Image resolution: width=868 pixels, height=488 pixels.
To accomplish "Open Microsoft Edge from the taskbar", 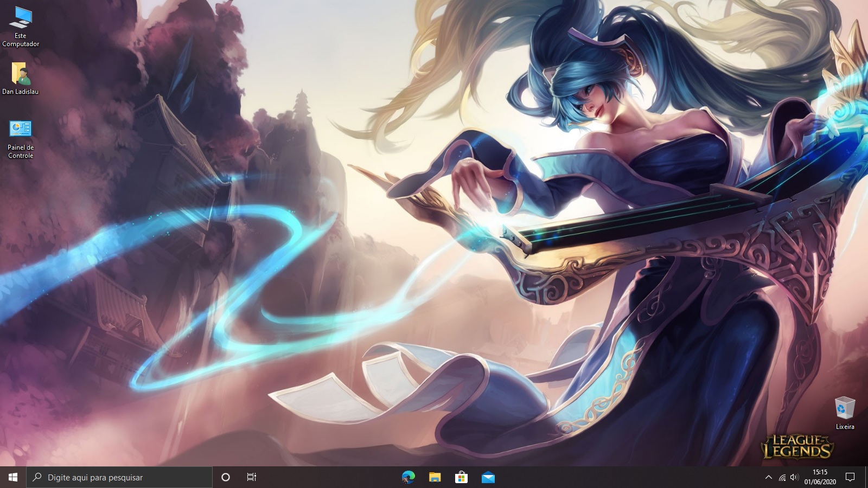I will (x=408, y=477).
